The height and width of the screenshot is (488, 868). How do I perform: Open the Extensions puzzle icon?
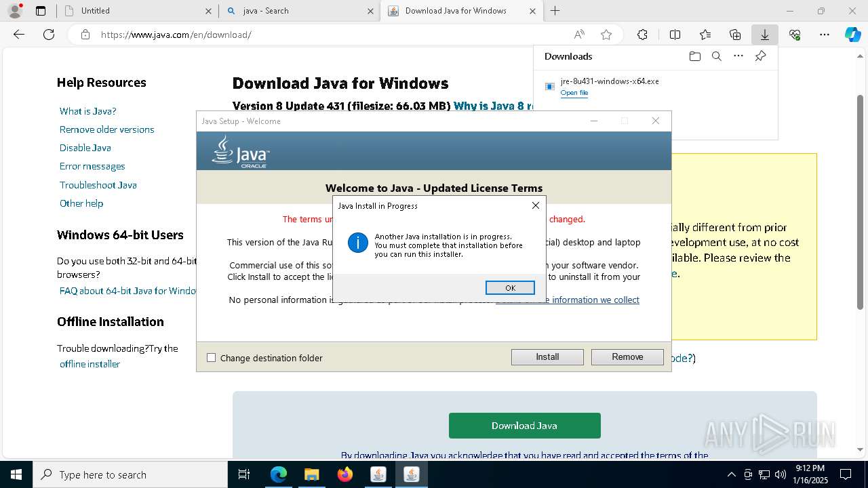[x=642, y=35]
